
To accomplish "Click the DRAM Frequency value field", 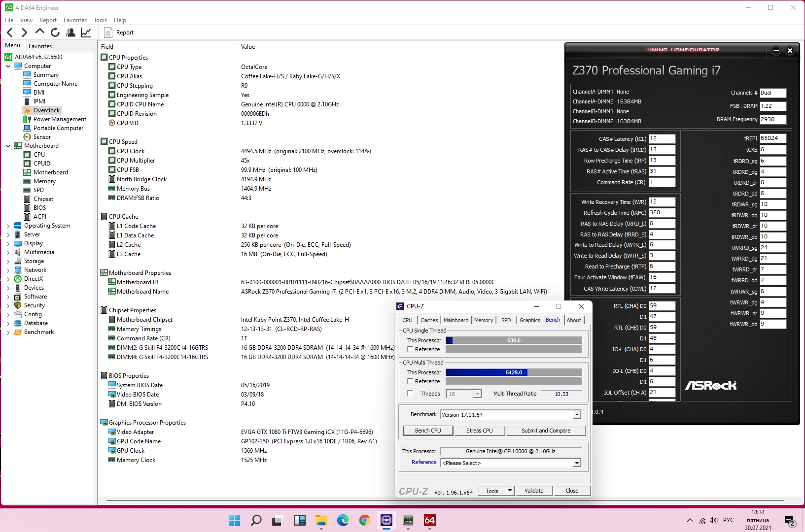I will click(x=772, y=120).
